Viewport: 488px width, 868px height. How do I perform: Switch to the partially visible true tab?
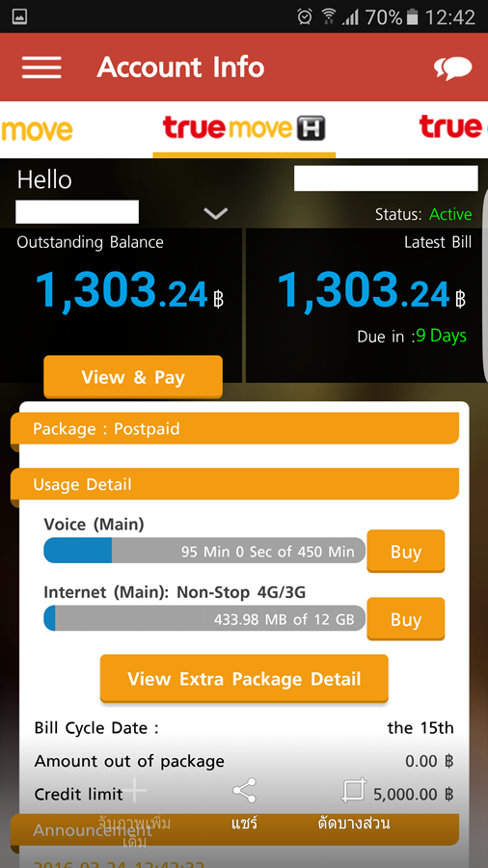point(452,127)
